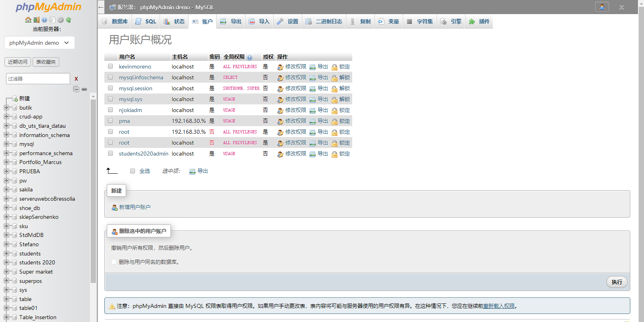Expand the information_schema database node
This screenshot has width=644, height=322.
coord(6,135)
